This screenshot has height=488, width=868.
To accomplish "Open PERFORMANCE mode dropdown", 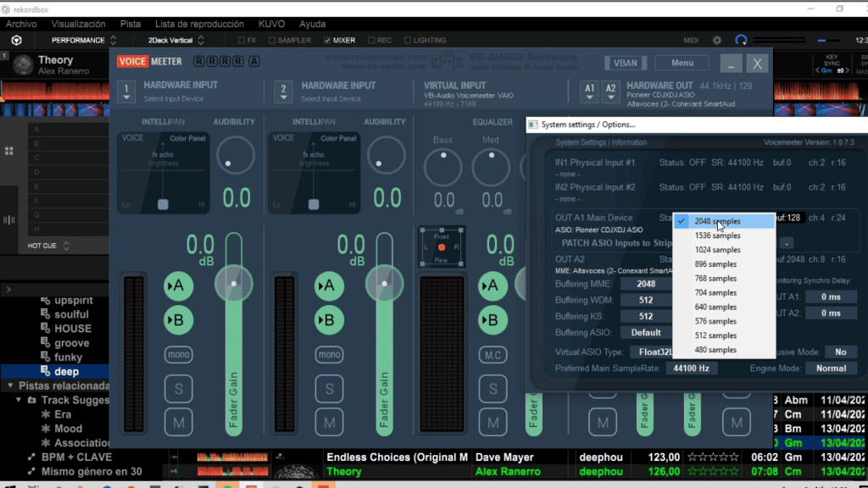I will (83, 41).
